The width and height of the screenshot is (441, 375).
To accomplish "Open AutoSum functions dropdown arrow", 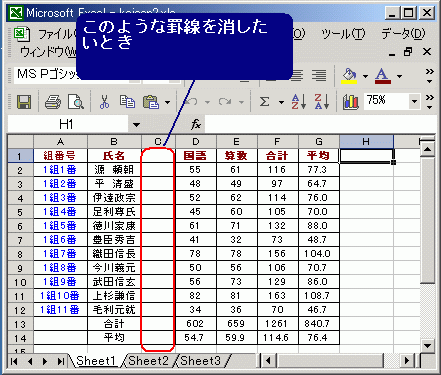I will (x=281, y=102).
